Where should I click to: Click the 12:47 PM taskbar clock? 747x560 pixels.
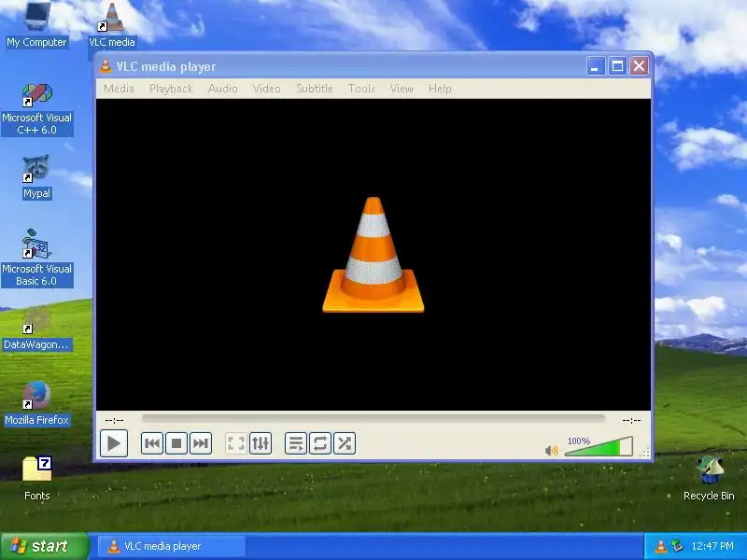tap(712, 546)
